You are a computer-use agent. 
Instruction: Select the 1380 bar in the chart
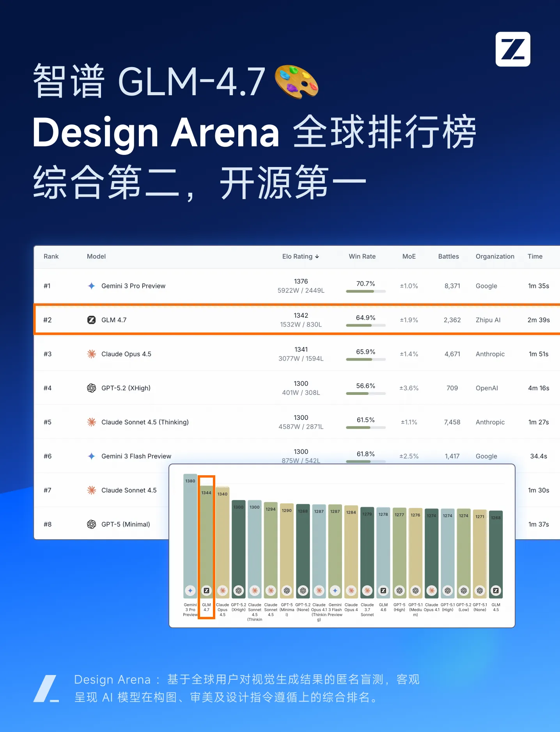(x=190, y=536)
